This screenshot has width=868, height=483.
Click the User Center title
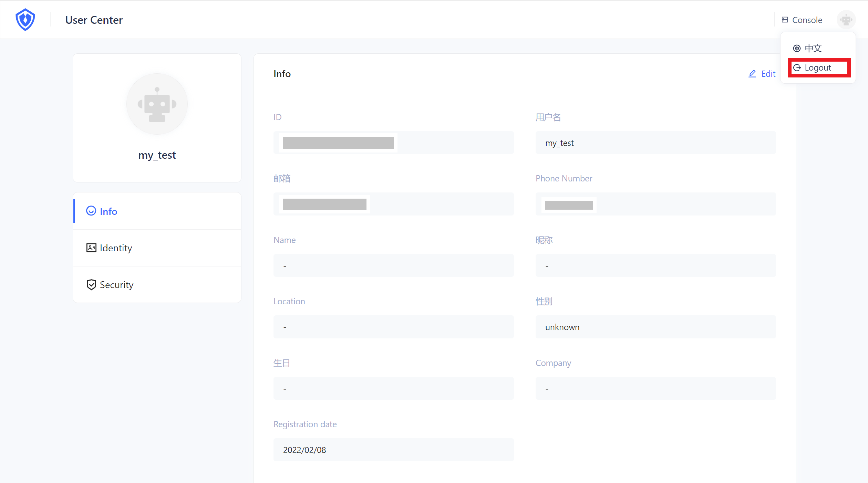(x=94, y=20)
